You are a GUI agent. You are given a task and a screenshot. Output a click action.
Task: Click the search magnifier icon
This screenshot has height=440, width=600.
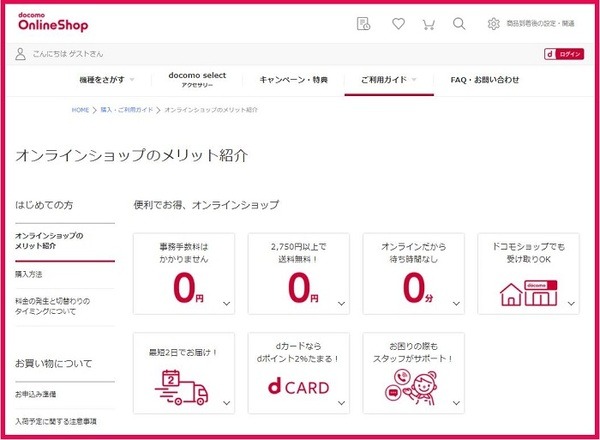459,24
